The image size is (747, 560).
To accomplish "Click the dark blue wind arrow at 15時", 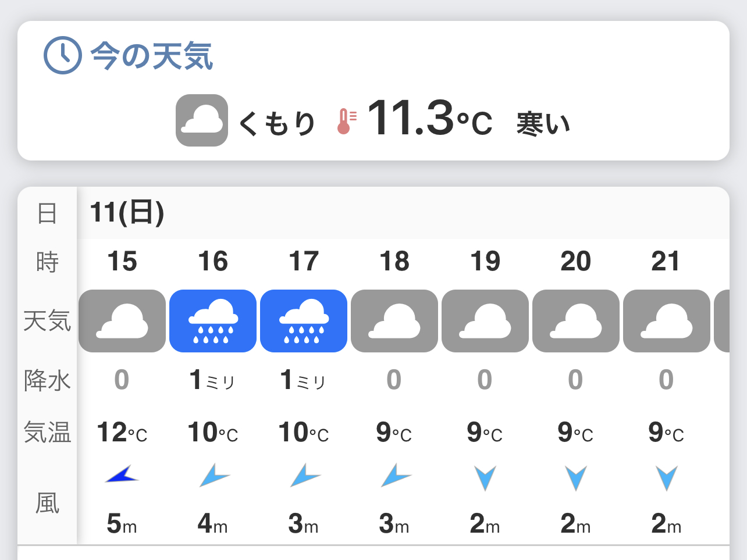I will (x=122, y=476).
